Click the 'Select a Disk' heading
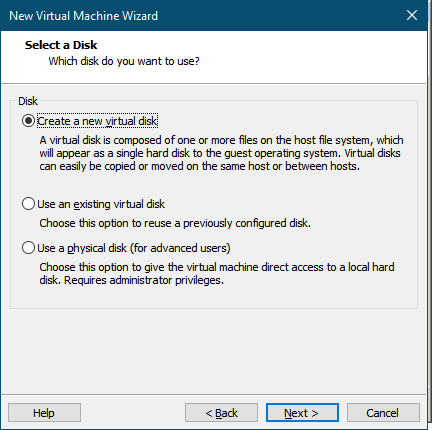 (61, 45)
